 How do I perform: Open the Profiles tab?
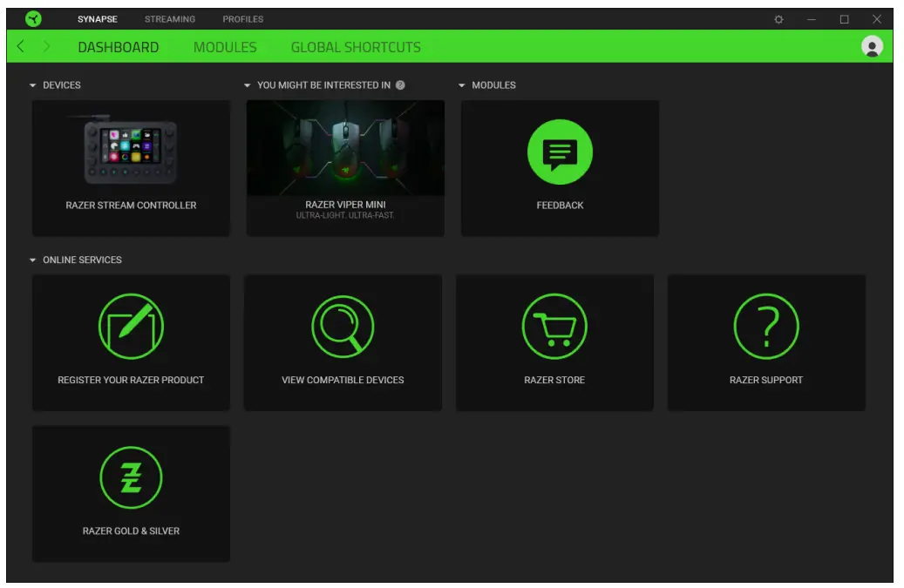tap(242, 19)
